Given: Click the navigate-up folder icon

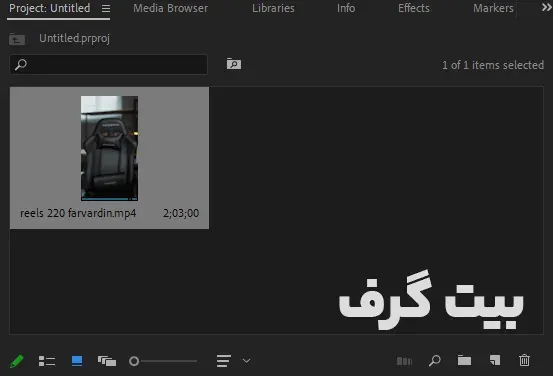Looking at the screenshot, I should point(17,39).
